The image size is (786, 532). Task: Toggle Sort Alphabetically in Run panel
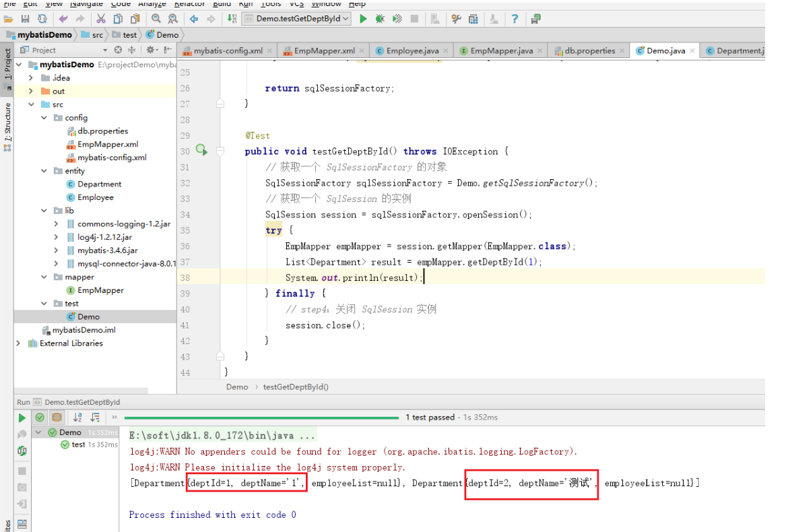coord(77,417)
